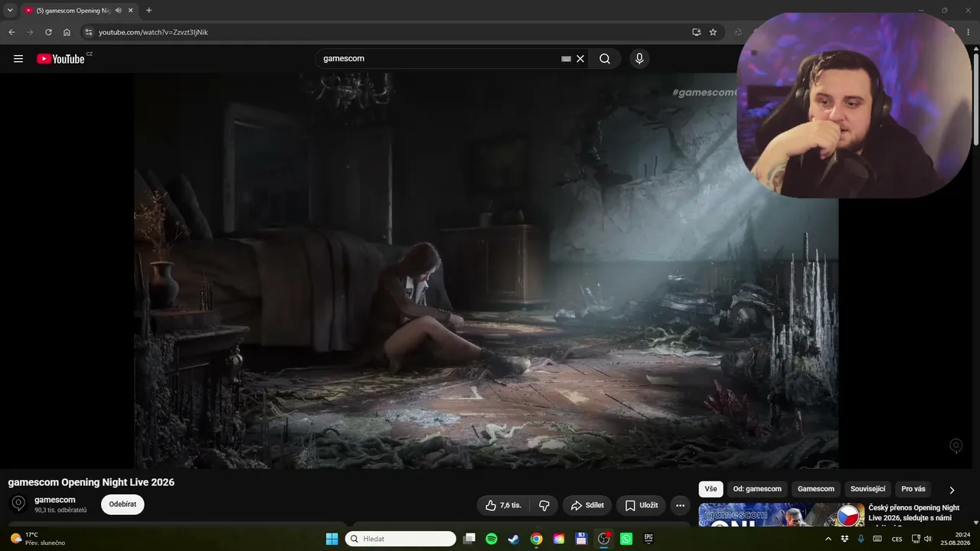
Task: Launch Spotify from the taskbar
Action: 492,539
